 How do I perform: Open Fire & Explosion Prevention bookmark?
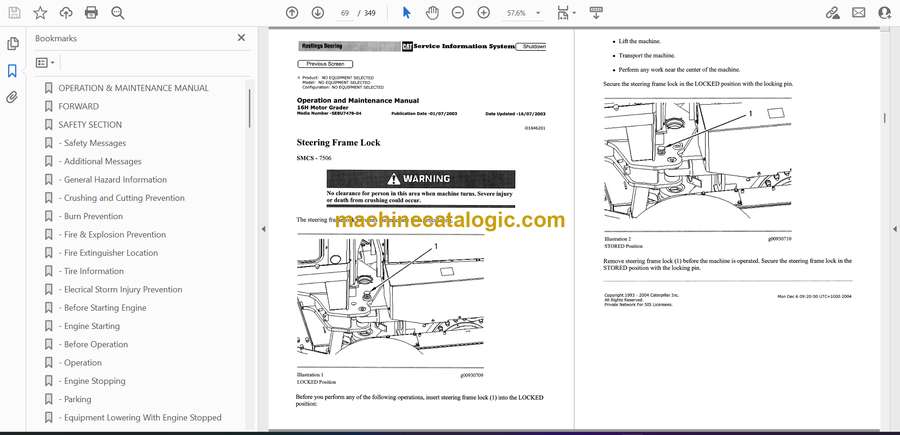click(112, 235)
